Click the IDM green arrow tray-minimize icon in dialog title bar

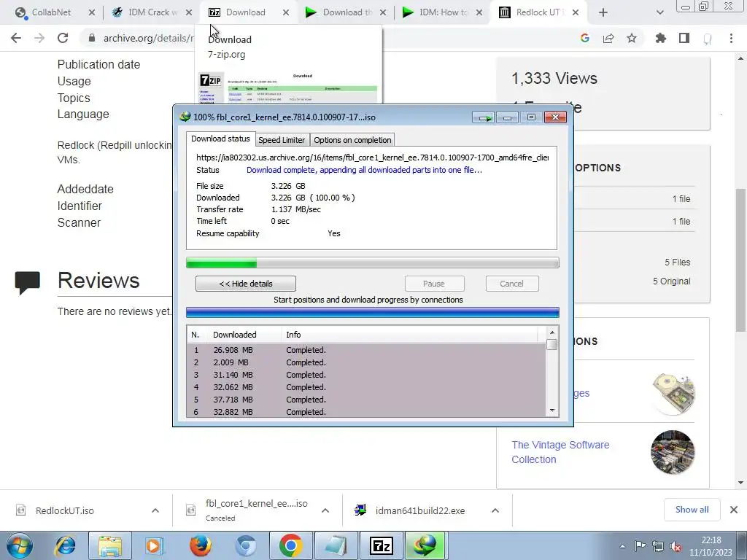(484, 117)
